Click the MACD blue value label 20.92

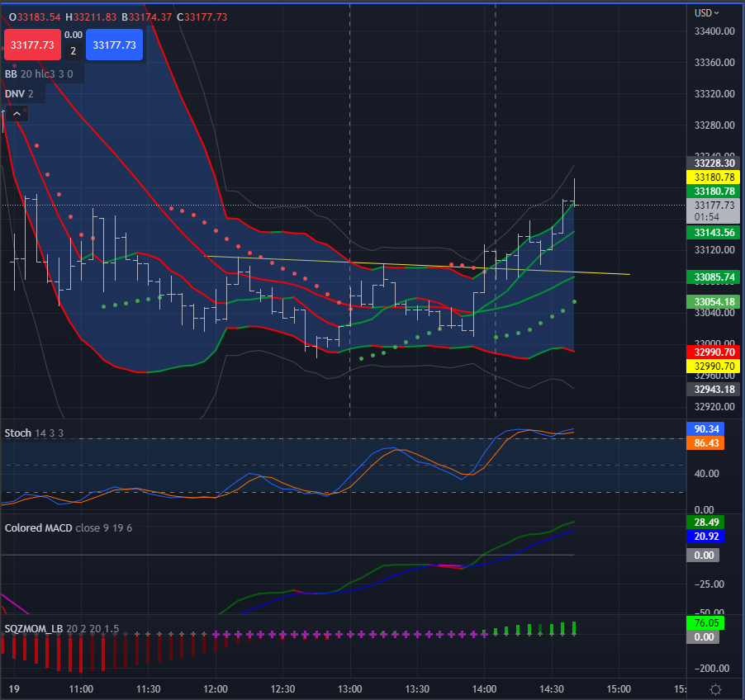[x=705, y=537]
